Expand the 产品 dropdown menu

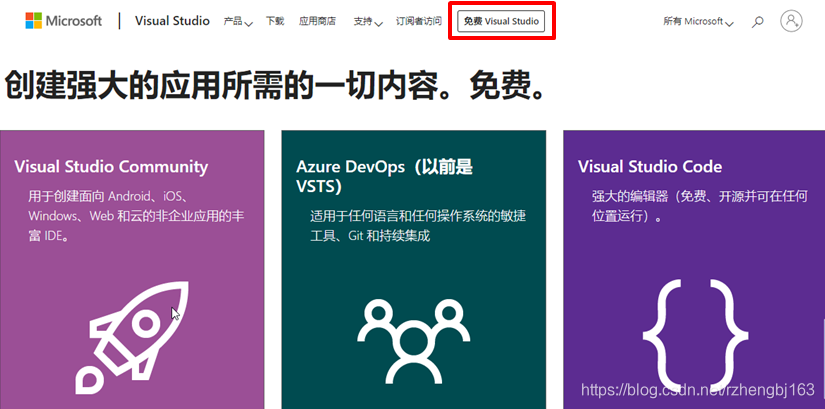coord(238,22)
